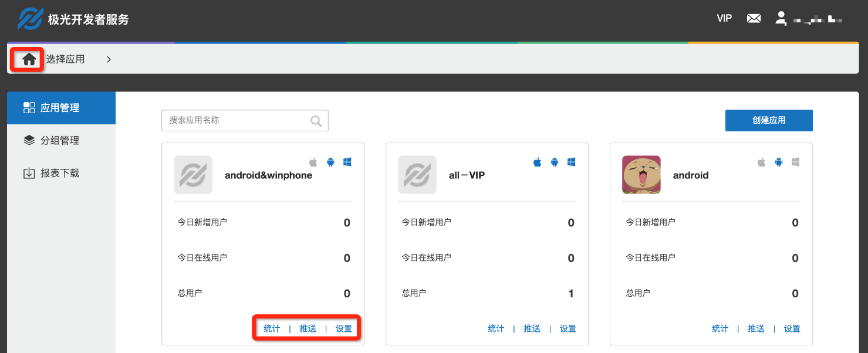Expand the 选择应用 breadcrumb chevron
This screenshot has height=353, width=868.
(108, 59)
